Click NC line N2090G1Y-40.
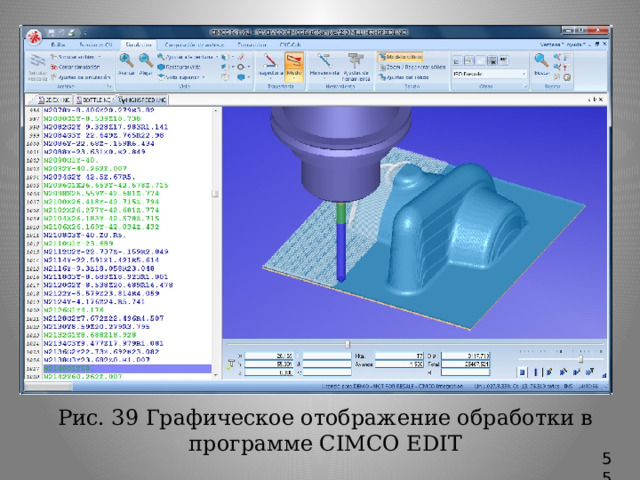 pyautogui.click(x=72, y=160)
